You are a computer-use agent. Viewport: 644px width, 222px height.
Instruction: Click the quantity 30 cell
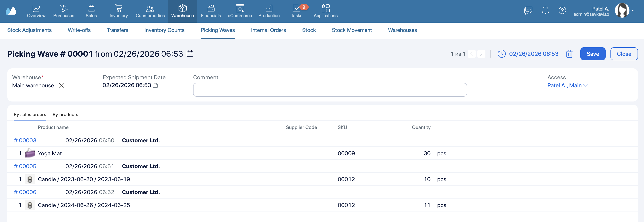pyautogui.click(x=427, y=153)
